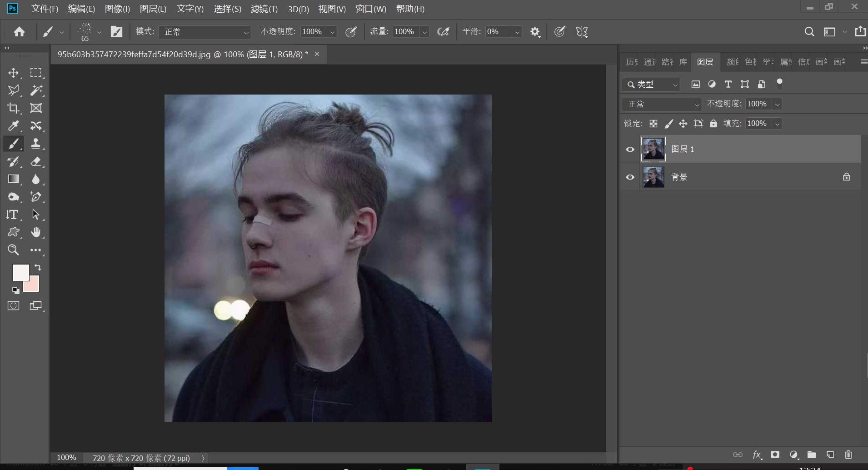Screen dimensions: 868x470
Task: Select the Magic Wand tool
Action: 36,90
